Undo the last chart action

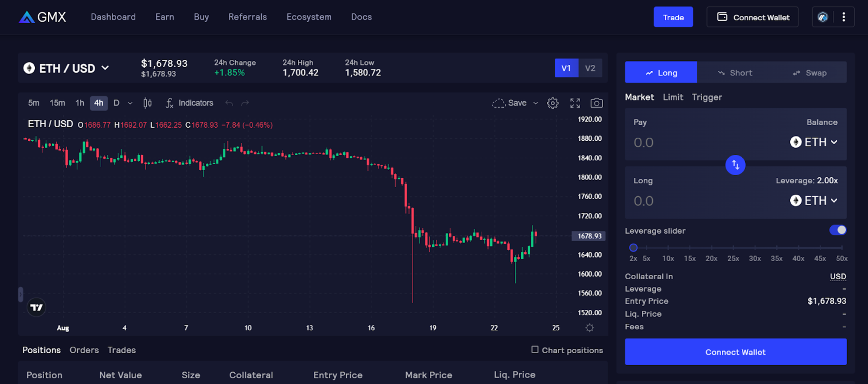click(x=229, y=103)
